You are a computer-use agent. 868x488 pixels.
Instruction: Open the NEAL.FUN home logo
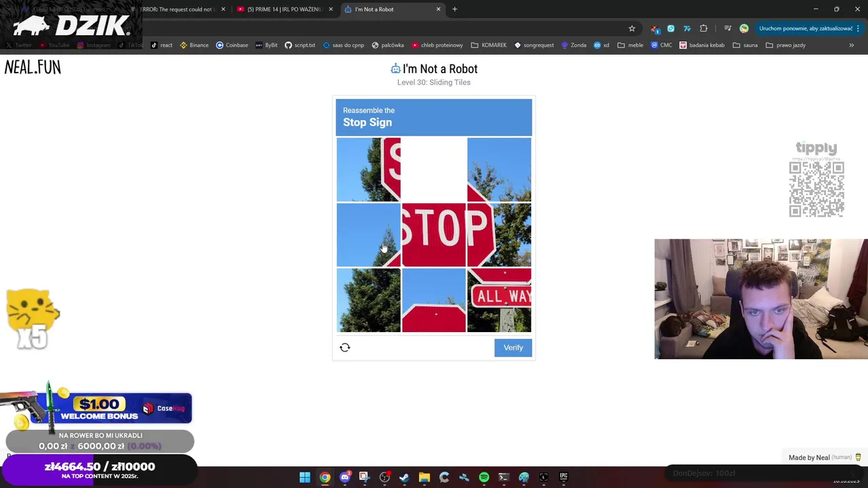point(33,67)
